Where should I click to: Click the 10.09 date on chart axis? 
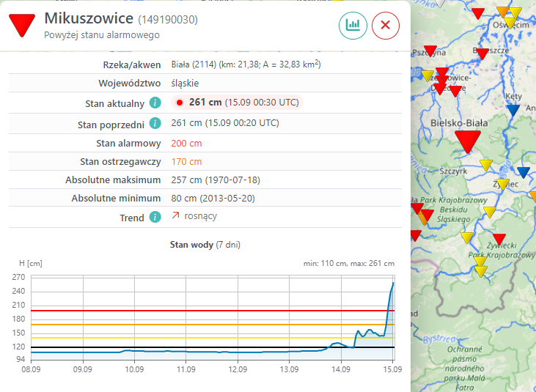[x=134, y=369]
